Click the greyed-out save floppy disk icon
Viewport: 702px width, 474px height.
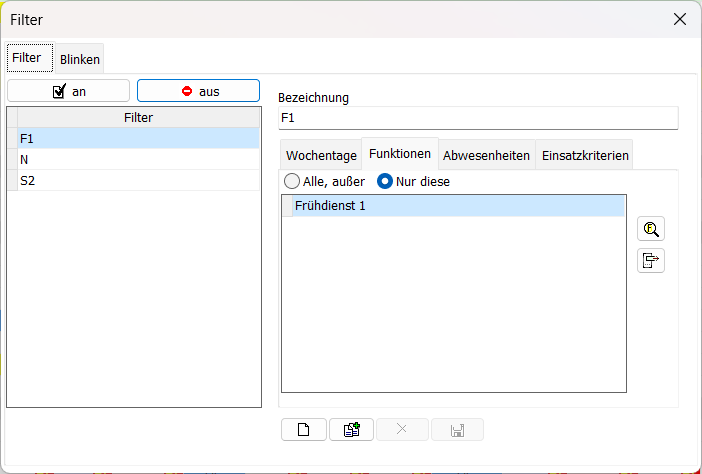point(457,430)
